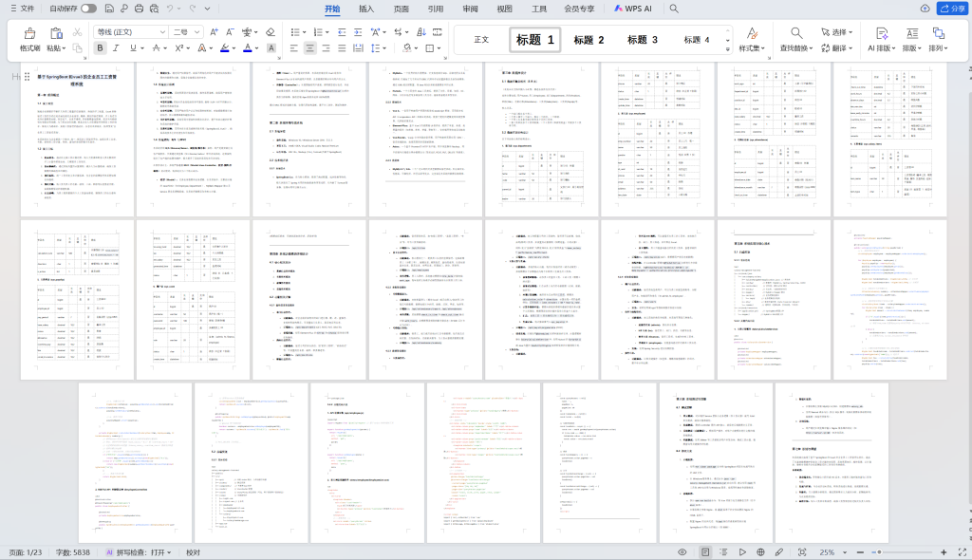The height and width of the screenshot is (560, 972).
Task: Click the Cut scissors icon
Action: pos(78,32)
